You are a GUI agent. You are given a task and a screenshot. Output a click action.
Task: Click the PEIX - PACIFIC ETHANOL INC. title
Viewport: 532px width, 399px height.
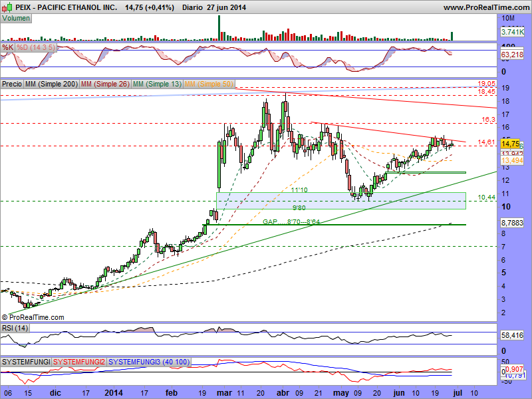point(66,7)
